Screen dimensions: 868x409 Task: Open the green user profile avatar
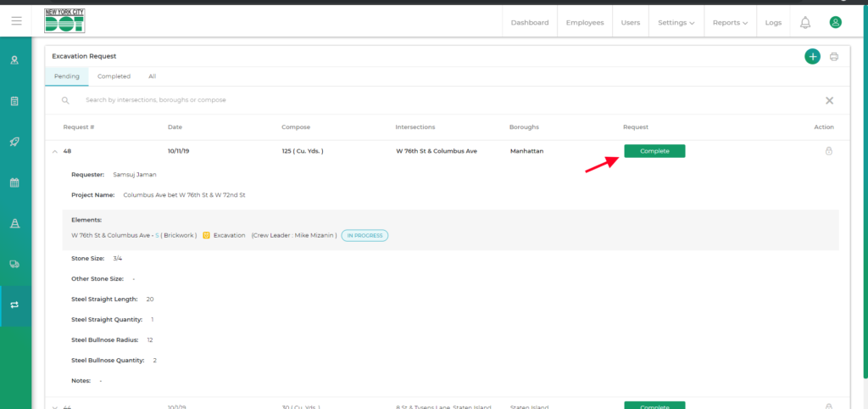tap(835, 23)
